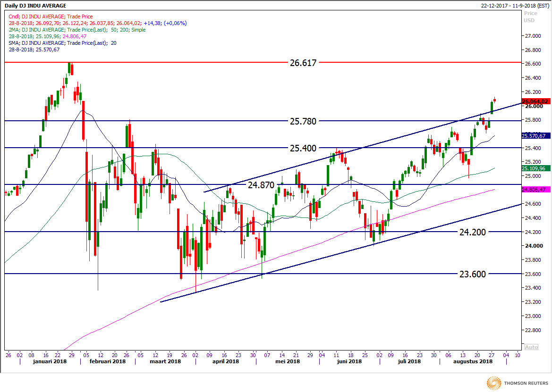This screenshot has height=392, width=552.
Task: Click the date range 22-12-2017 - 11-9-2018 (EST)
Action: (515, 6)
